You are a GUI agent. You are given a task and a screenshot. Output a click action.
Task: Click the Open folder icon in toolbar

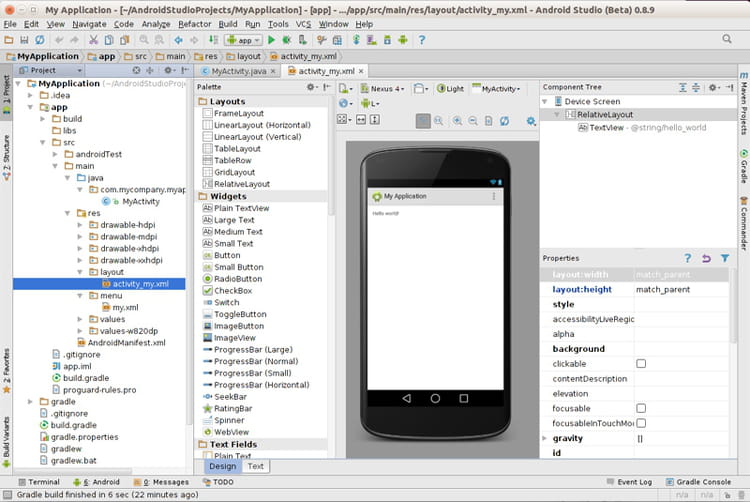[9, 40]
